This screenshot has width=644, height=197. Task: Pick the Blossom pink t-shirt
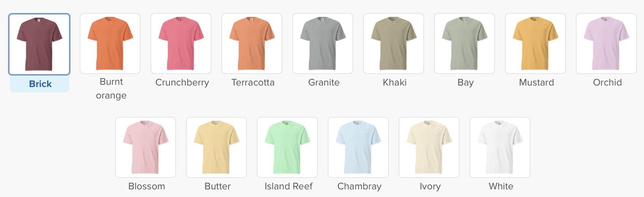tap(146, 147)
